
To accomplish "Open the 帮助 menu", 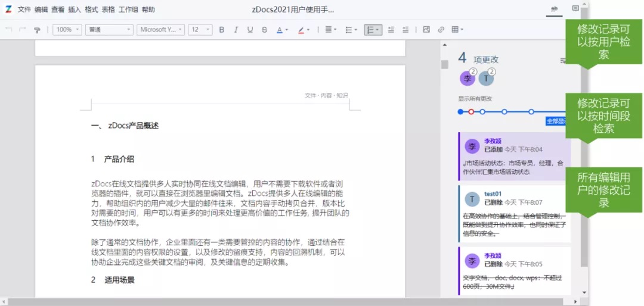I will point(148,10).
